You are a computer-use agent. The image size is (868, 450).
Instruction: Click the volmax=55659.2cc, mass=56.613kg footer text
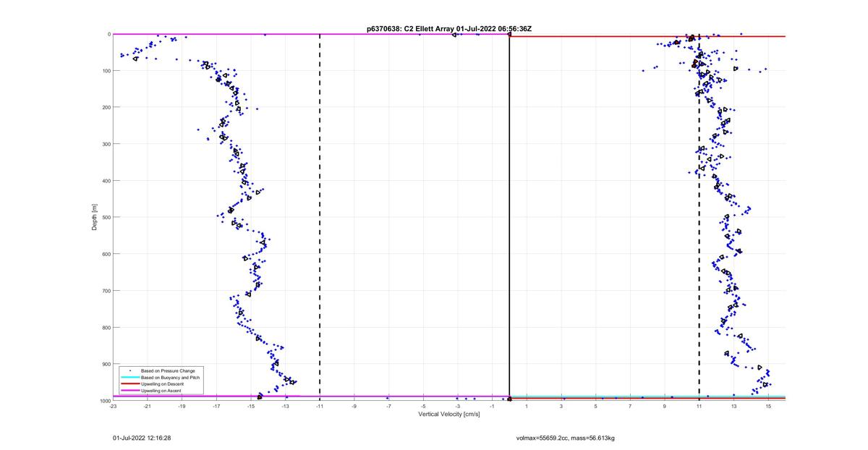point(565,438)
